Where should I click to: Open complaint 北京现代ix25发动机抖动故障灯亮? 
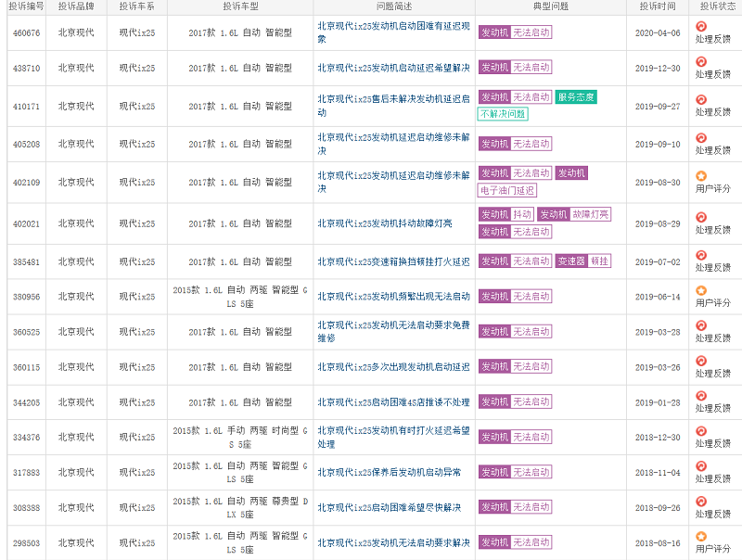tap(385, 223)
